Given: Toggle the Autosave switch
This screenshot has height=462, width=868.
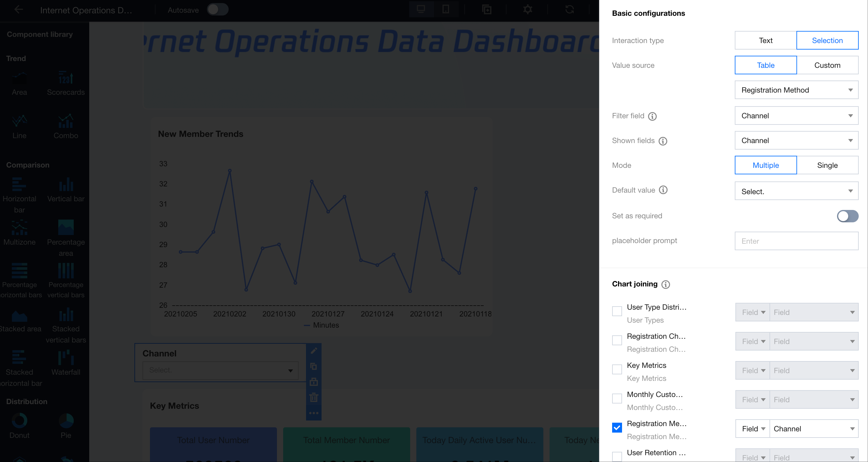Looking at the screenshot, I should (217, 9).
